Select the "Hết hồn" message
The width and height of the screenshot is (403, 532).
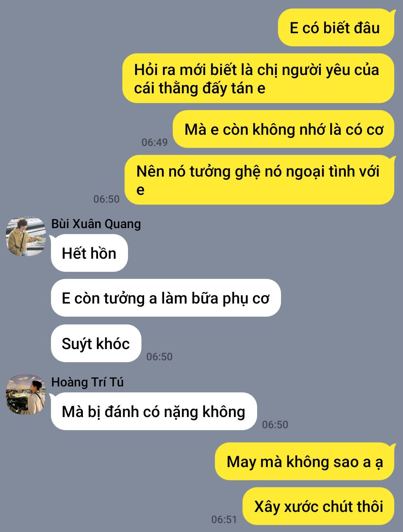89,253
